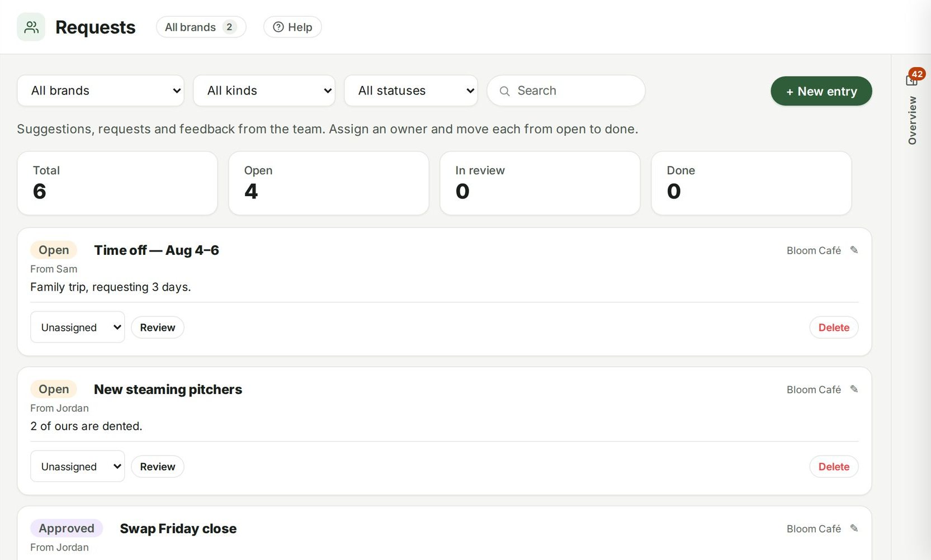This screenshot has width=931, height=560.
Task: Click the search magnifier icon
Action: pos(504,91)
